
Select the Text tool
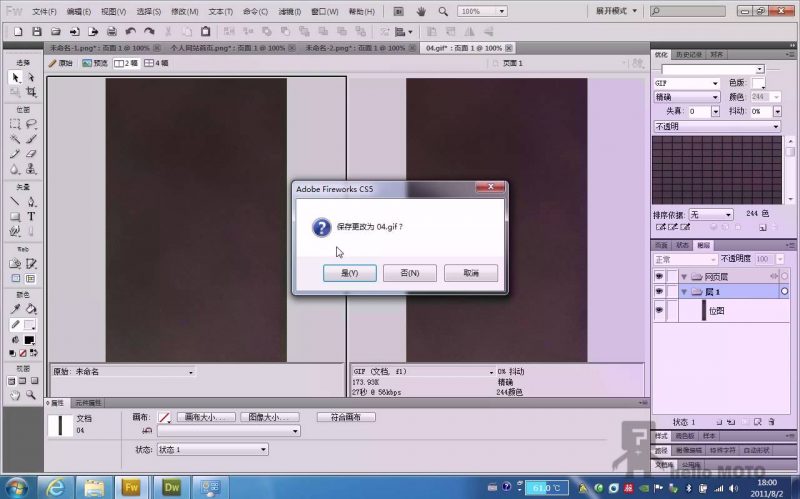coord(31,216)
